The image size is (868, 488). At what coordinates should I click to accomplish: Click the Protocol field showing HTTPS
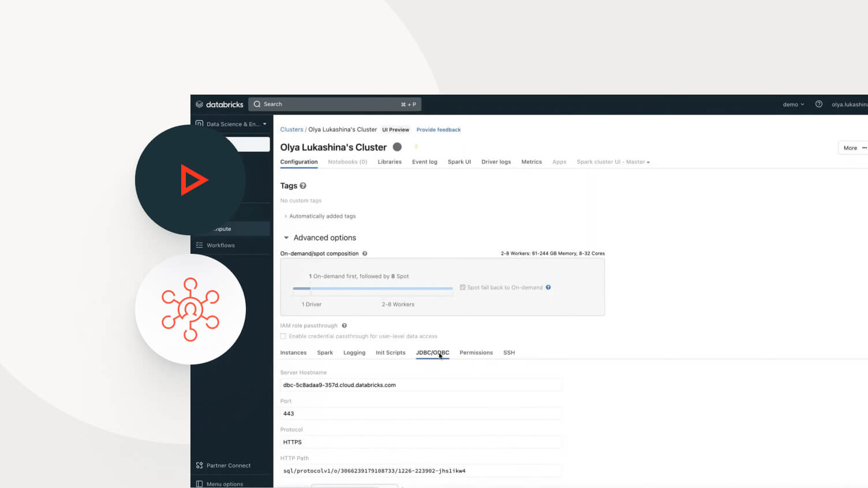[x=421, y=442]
